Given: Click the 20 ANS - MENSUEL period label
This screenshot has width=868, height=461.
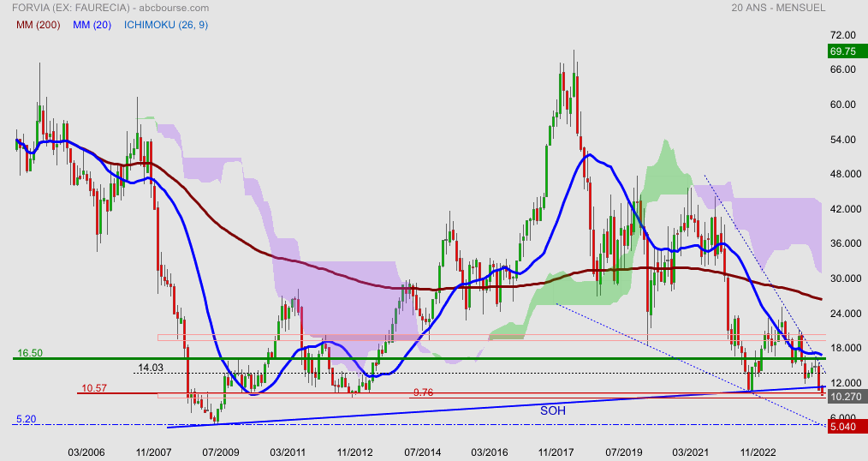Looking at the screenshot, I should [778, 8].
